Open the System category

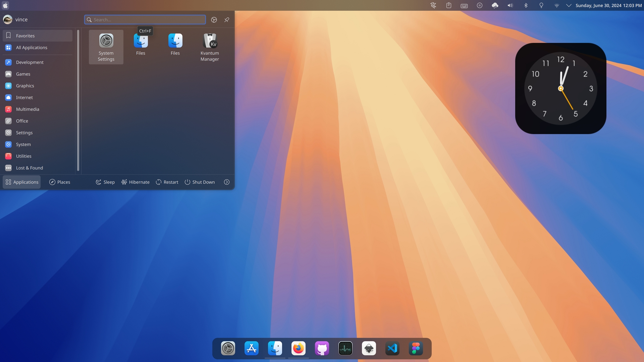pyautogui.click(x=38, y=144)
